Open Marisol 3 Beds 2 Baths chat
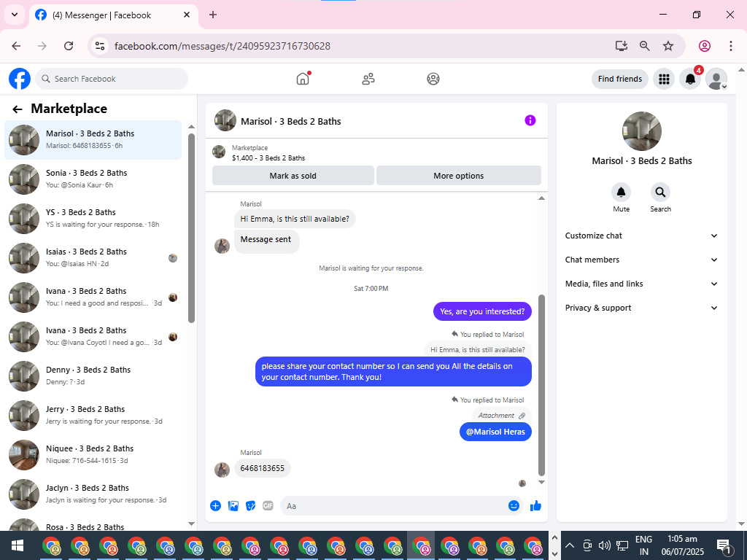The height and width of the screenshot is (560, 747). pyautogui.click(x=93, y=140)
